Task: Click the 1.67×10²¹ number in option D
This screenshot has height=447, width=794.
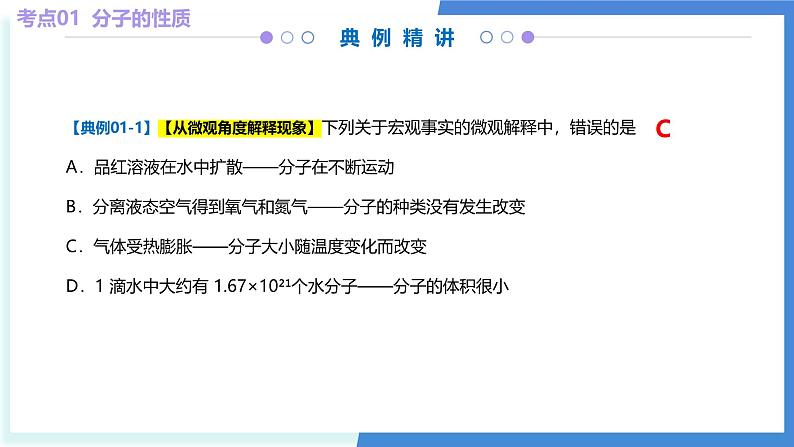Action: [255, 286]
